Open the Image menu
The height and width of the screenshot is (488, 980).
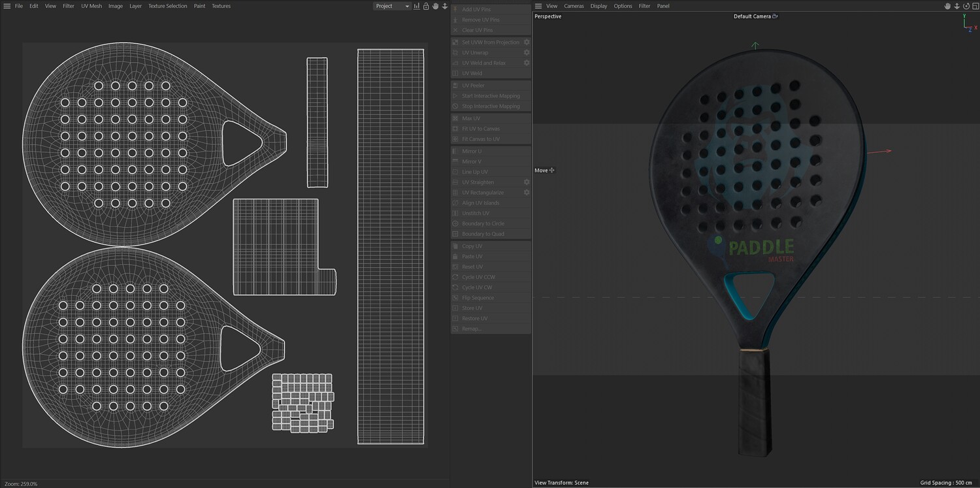pyautogui.click(x=116, y=6)
